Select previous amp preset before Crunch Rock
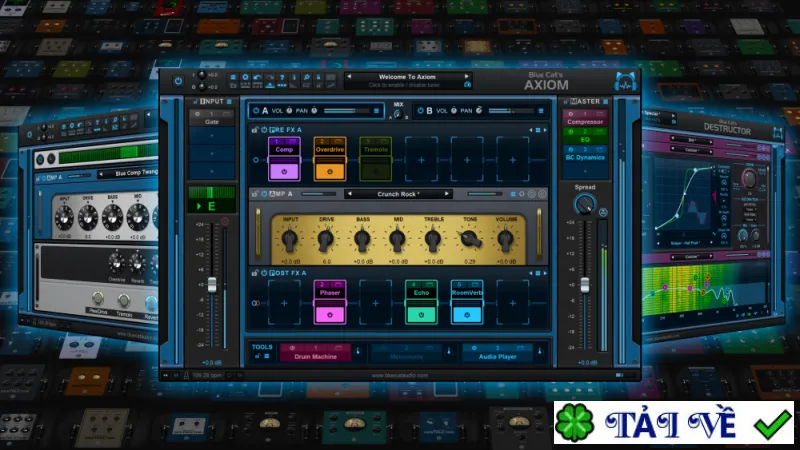This screenshot has height=450, width=800. pyautogui.click(x=349, y=194)
